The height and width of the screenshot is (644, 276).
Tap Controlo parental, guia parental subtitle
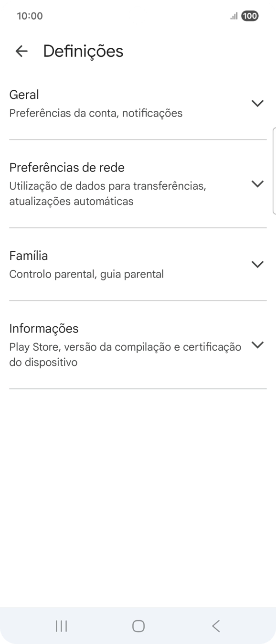86,274
